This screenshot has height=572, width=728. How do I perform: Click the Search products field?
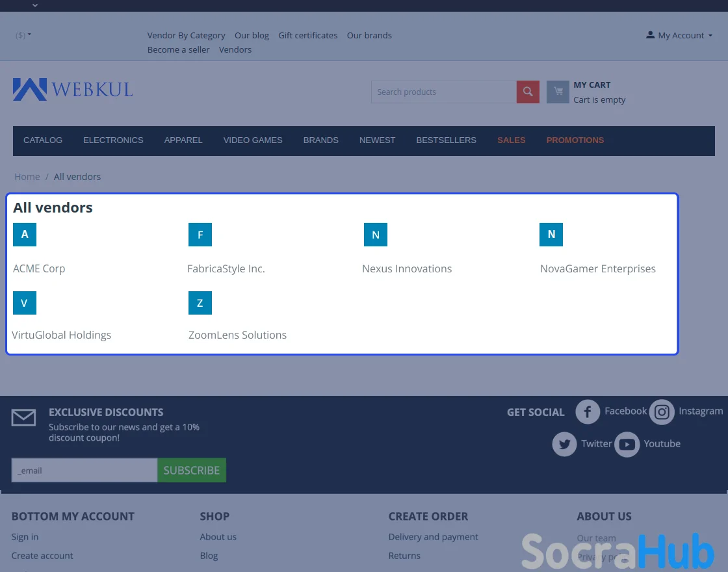(x=443, y=92)
